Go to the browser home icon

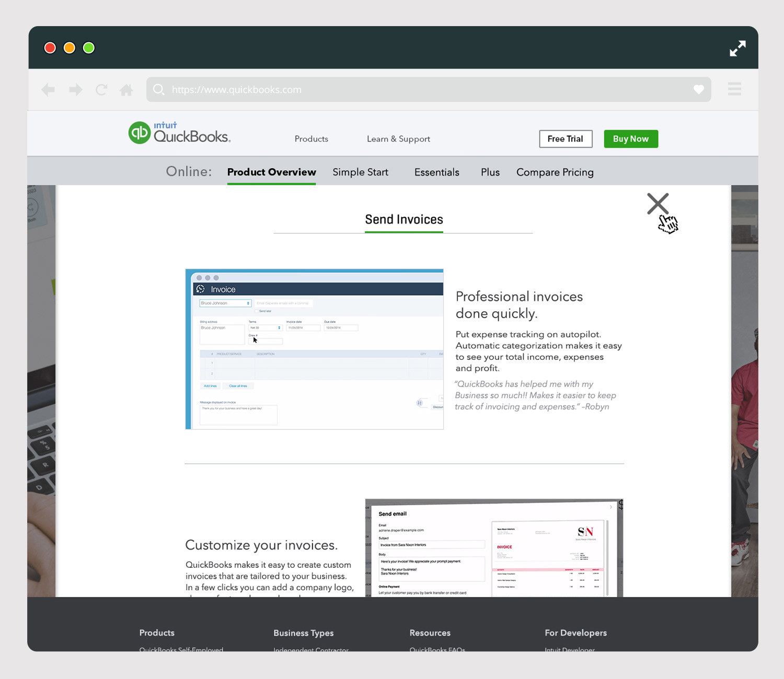click(126, 90)
